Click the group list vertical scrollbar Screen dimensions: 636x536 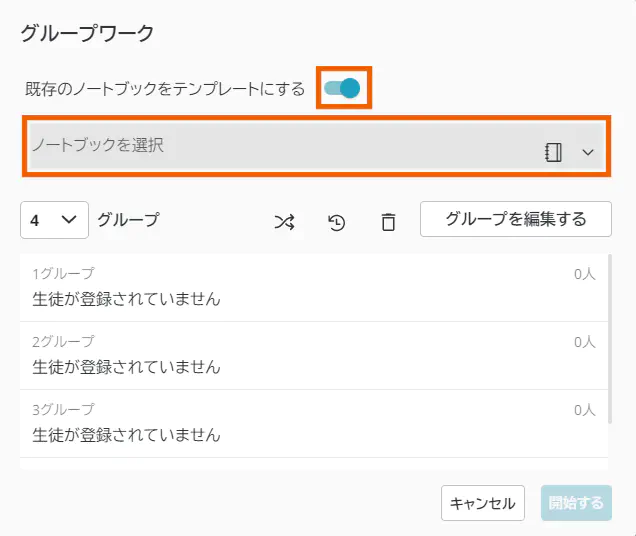[x=609, y=340]
